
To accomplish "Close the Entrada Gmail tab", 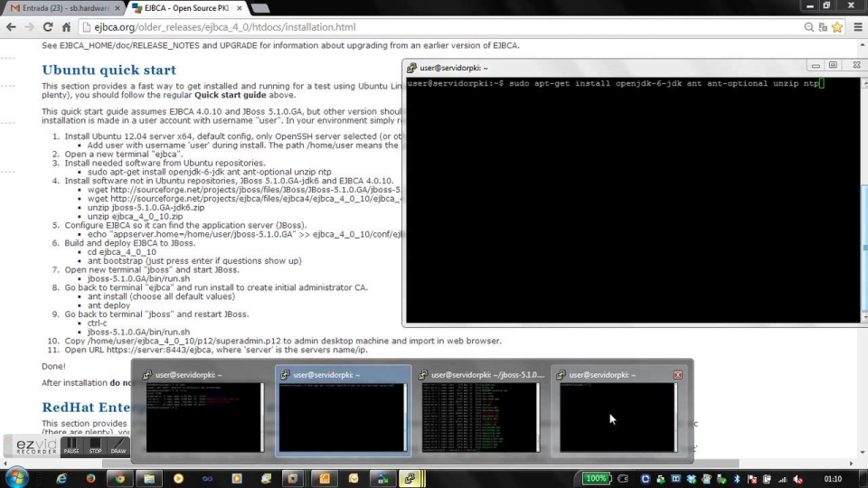I will pos(117,8).
